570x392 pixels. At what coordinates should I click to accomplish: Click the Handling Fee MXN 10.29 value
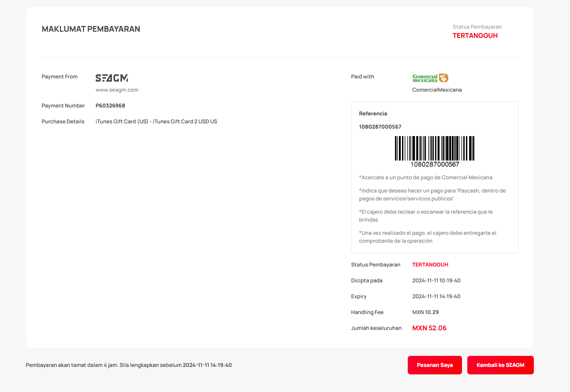425,312
